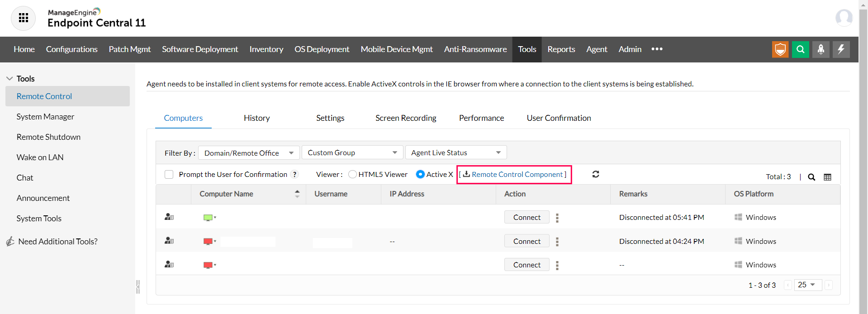The image size is (868, 314).
Task: Click Connect for the first computer
Action: [x=526, y=218]
